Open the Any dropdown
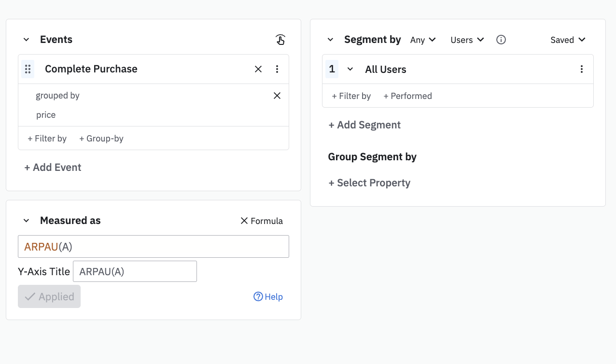This screenshot has height=364, width=616. click(423, 40)
